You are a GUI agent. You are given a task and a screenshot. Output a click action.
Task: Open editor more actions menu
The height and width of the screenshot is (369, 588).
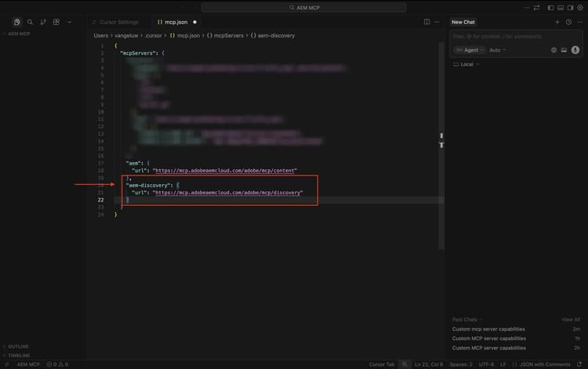437,22
